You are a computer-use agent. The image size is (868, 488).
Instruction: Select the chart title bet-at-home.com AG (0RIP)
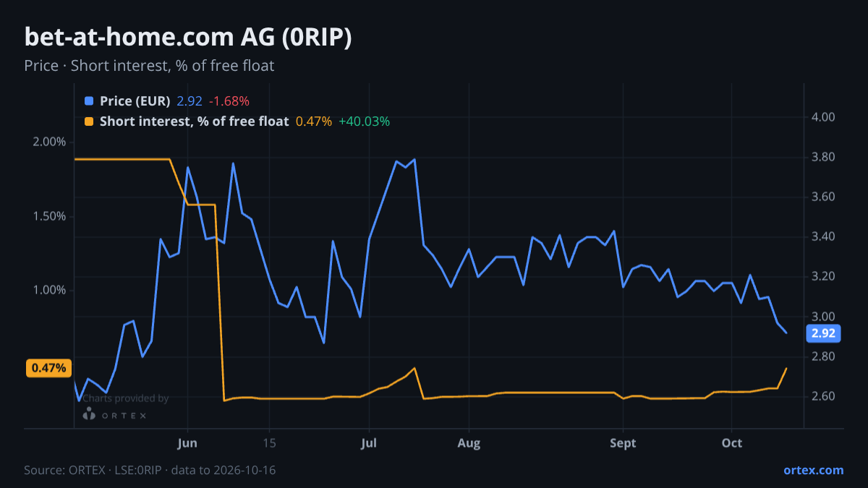[188, 38]
